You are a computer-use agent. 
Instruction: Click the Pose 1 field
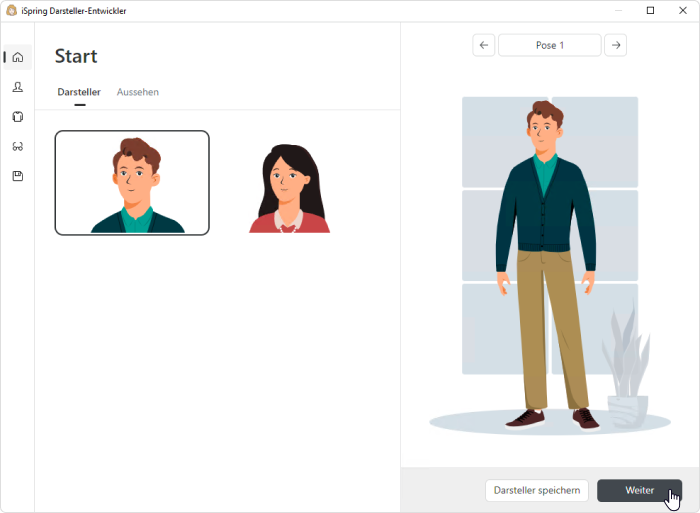click(x=550, y=45)
